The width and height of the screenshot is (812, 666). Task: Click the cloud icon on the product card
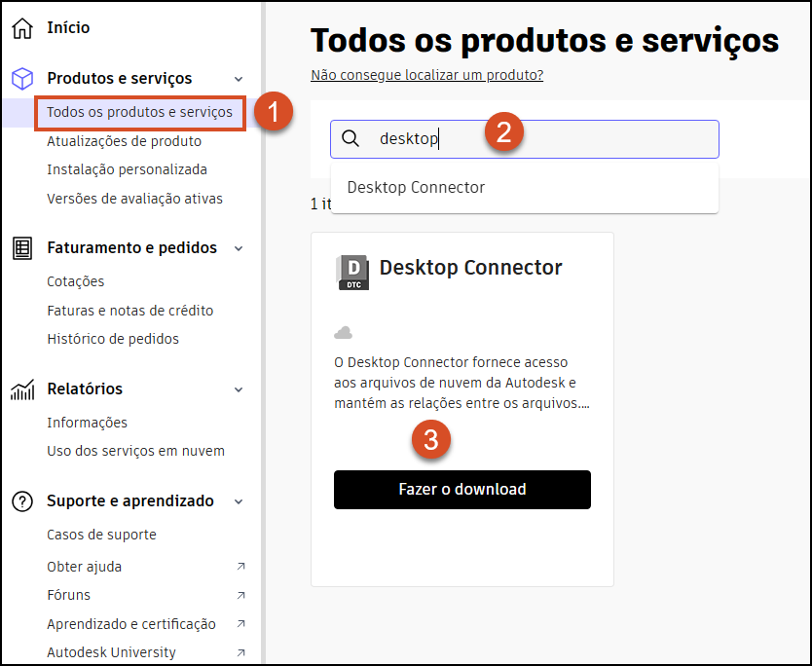pos(343,331)
